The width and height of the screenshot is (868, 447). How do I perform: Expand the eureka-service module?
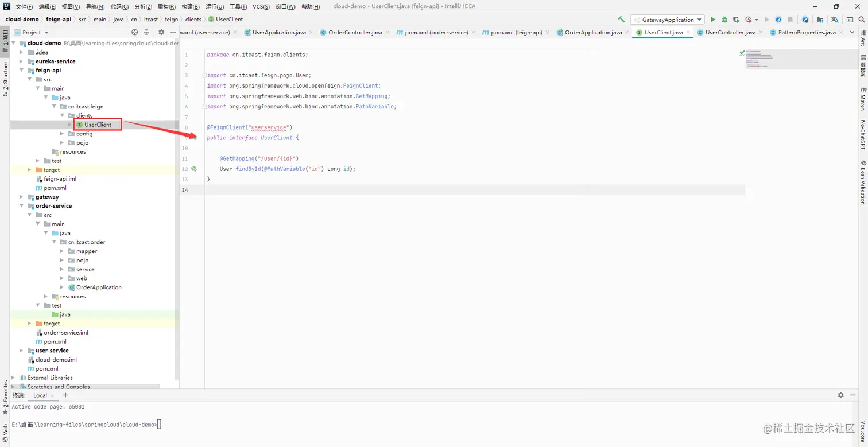click(22, 61)
